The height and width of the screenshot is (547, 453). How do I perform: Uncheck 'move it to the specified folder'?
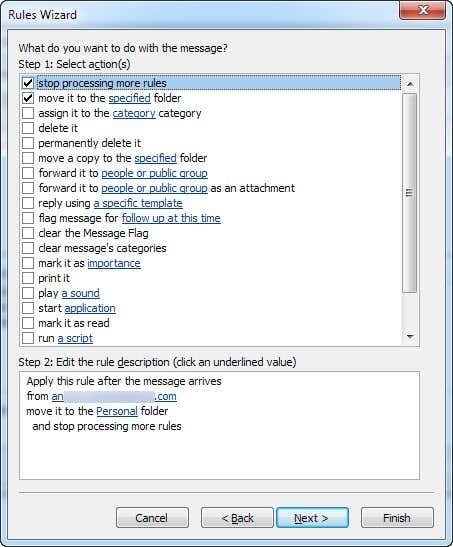point(28,98)
